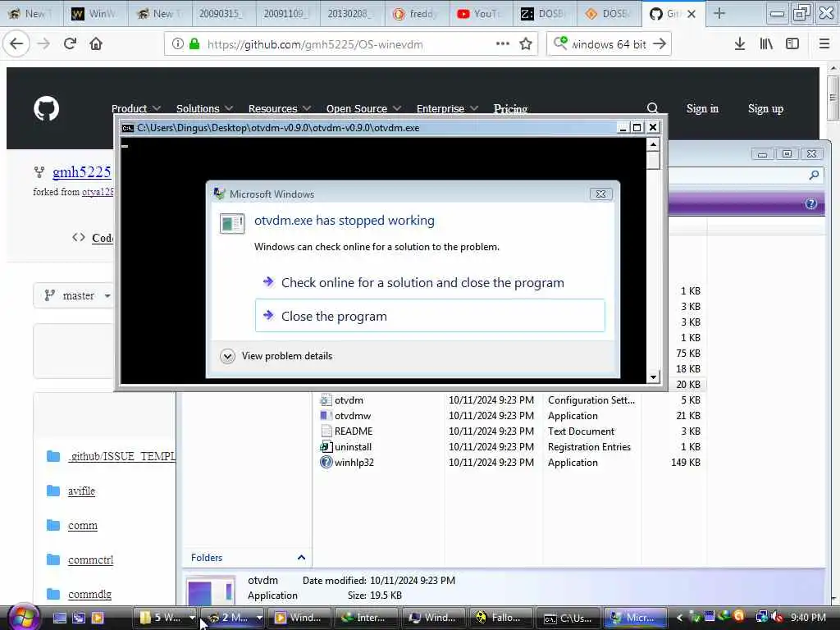Screen dimensions: 840x630
Task: Reload the GitHub page
Action: pyautogui.click(x=70, y=44)
